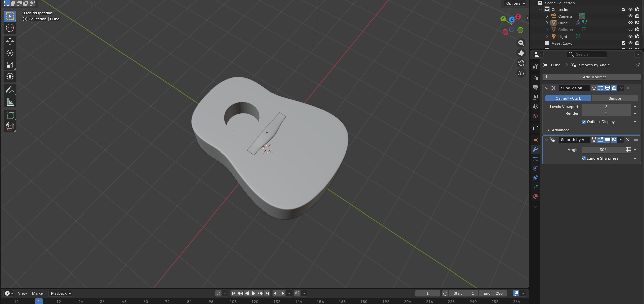Play the animation forward

254,293
